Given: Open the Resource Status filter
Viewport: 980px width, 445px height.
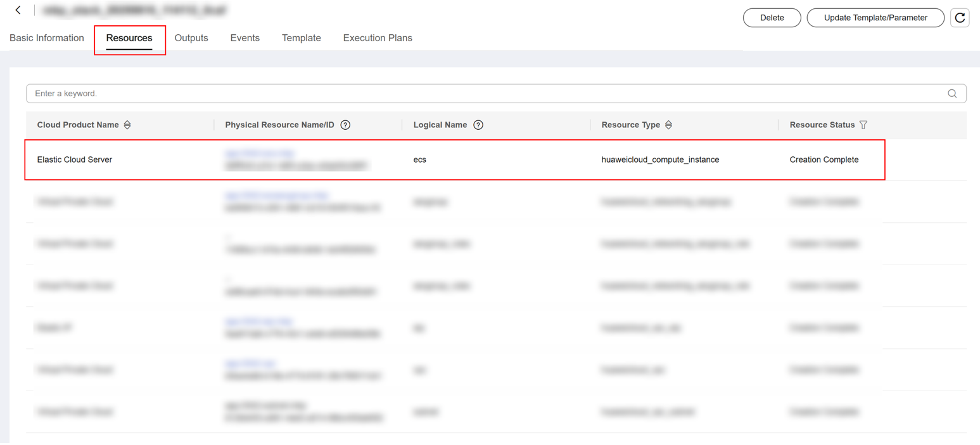Looking at the screenshot, I should (x=863, y=125).
